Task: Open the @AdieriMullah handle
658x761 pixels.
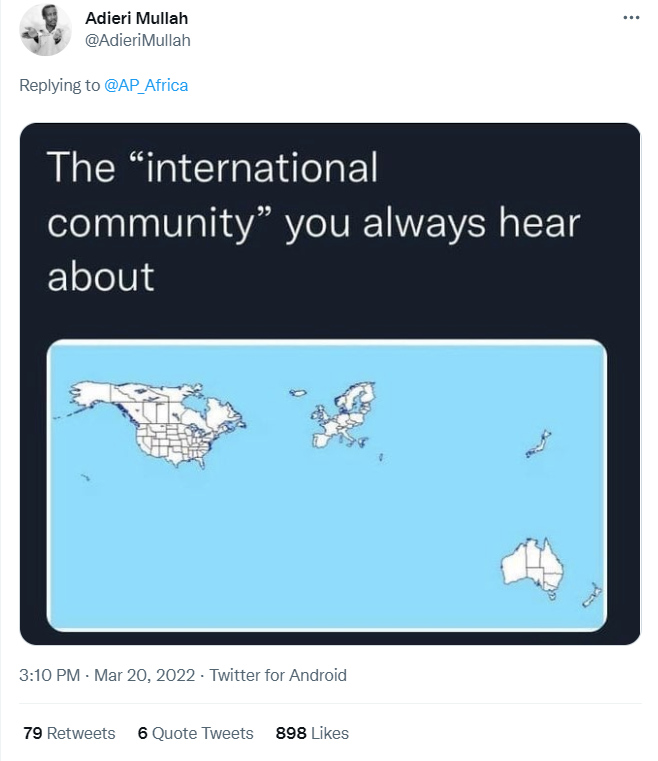Action: (138, 40)
